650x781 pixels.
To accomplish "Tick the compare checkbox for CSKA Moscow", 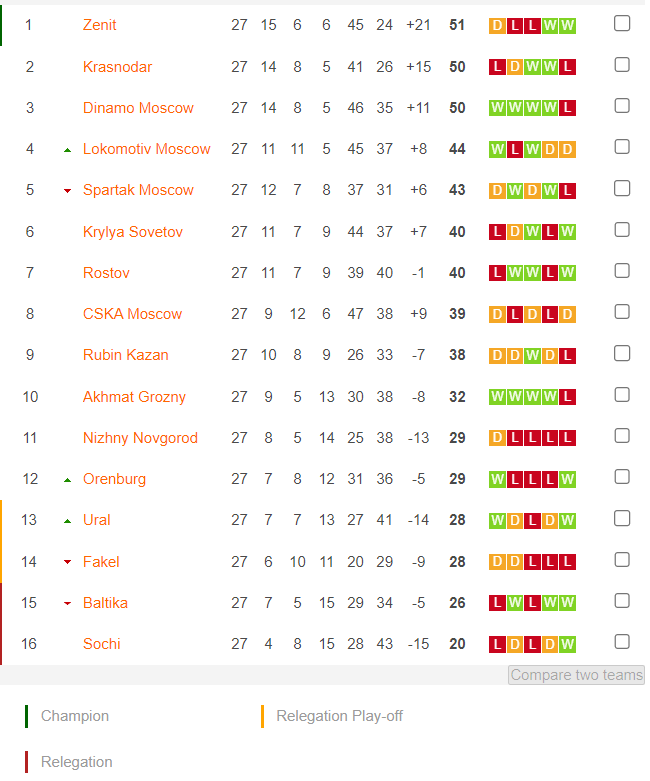I will pos(622,312).
